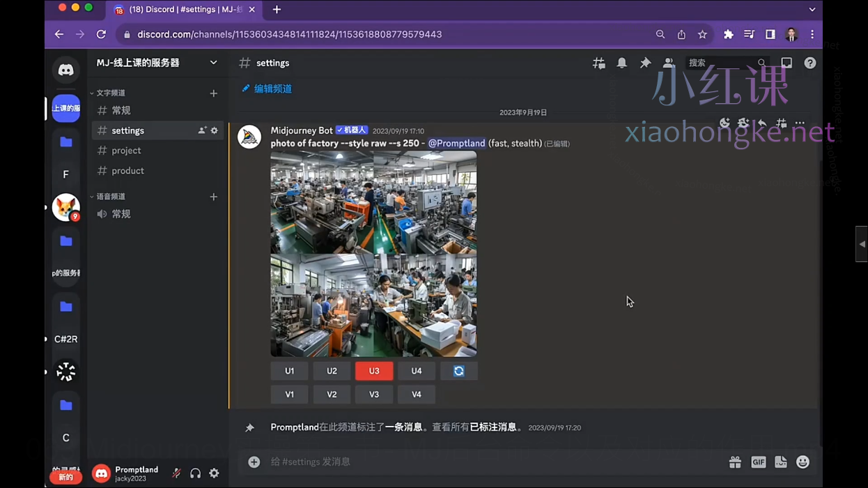This screenshot has height=488, width=868.
Task: Click the reply arrow icon on message
Action: [762, 123]
